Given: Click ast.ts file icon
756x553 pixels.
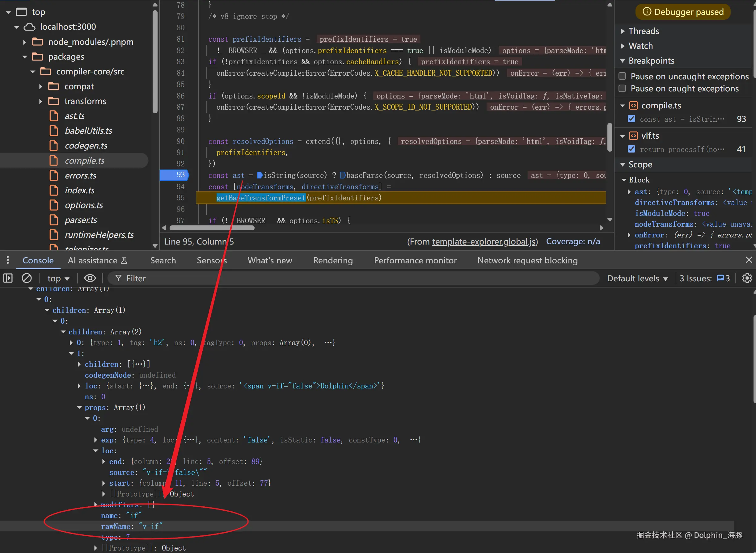Looking at the screenshot, I should [53, 116].
